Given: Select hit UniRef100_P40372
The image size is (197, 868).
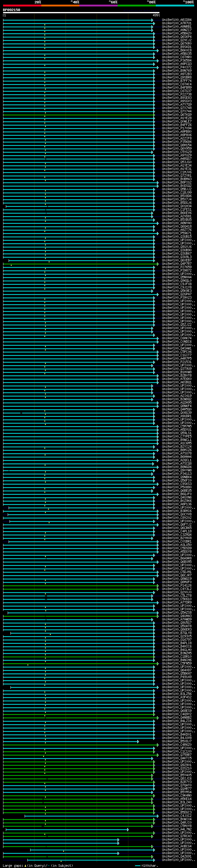Looking at the screenshot, I should coord(176,67).
